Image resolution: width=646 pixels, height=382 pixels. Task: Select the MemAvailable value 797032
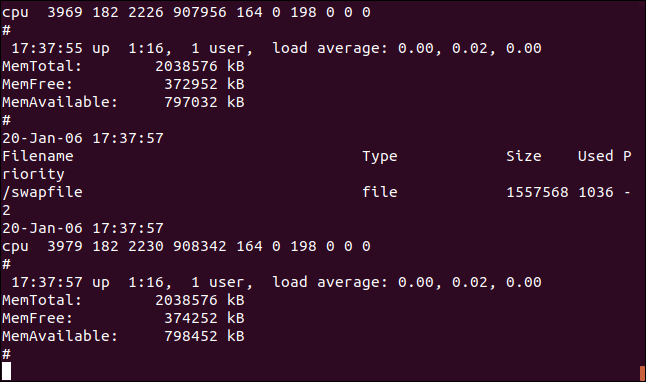(191, 102)
